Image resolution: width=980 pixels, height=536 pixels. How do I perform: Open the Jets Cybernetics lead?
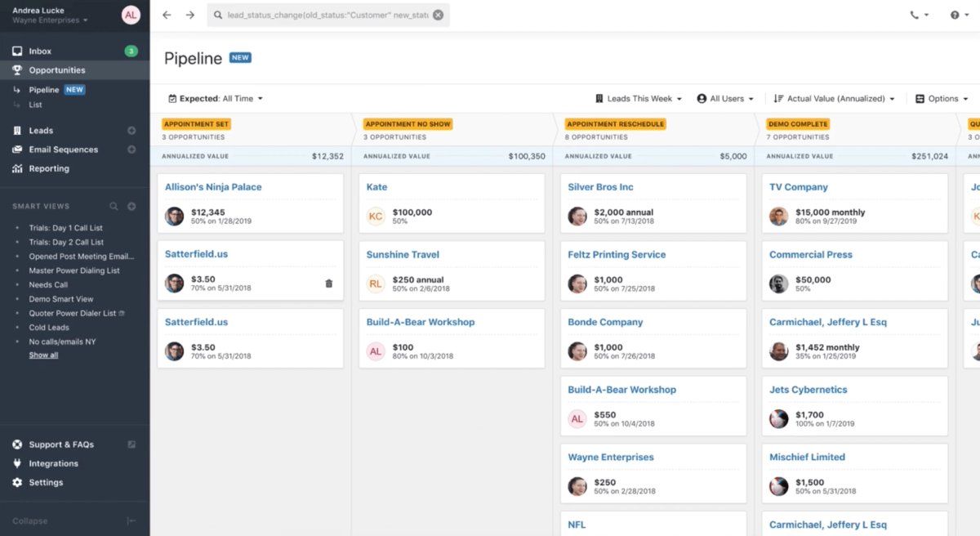coord(808,390)
